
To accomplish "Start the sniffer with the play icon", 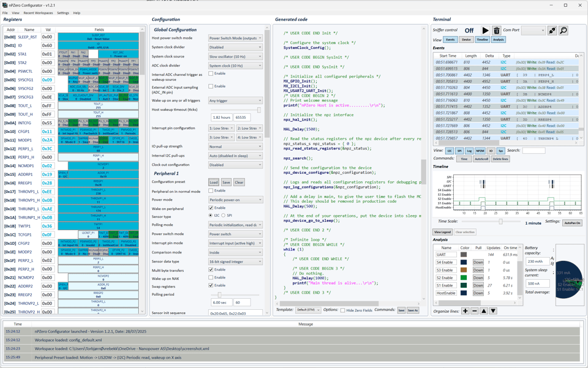I will pyautogui.click(x=485, y=31).
